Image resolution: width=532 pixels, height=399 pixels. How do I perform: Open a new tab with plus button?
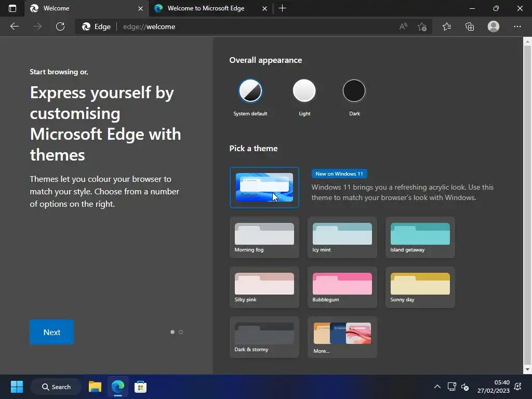tap(282, 8)
